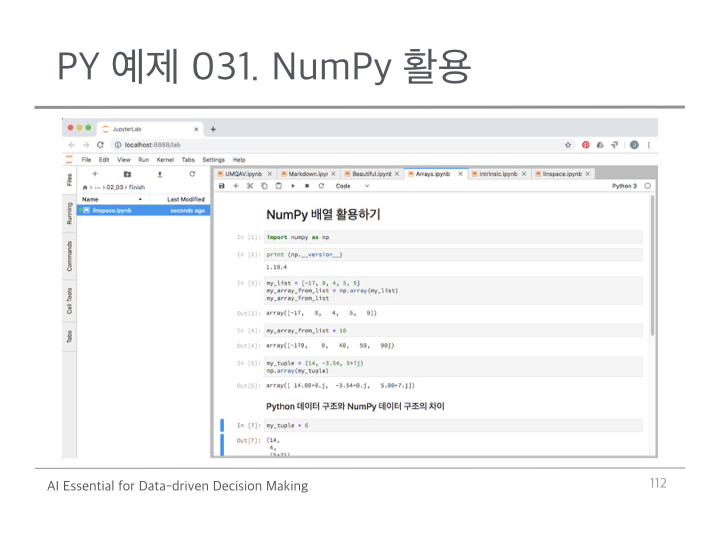Viewport: 720px width, 540px height.
Task: Reload the browser page
Action: [100, 145]
